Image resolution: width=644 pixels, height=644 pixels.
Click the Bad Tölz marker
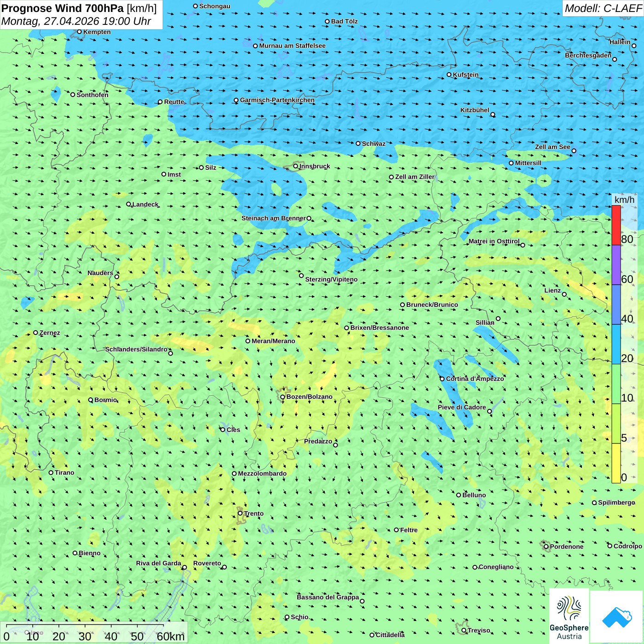(x=327, y=21)
